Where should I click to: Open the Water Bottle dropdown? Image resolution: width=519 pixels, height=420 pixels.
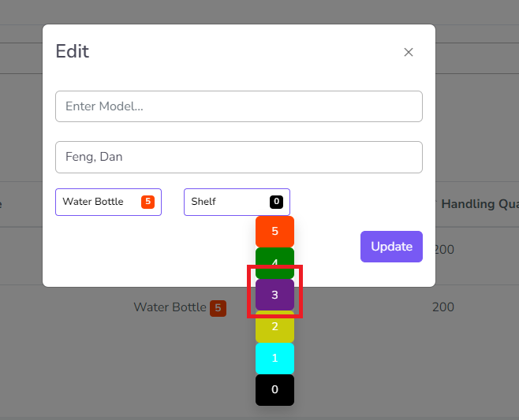coord(108,202)
